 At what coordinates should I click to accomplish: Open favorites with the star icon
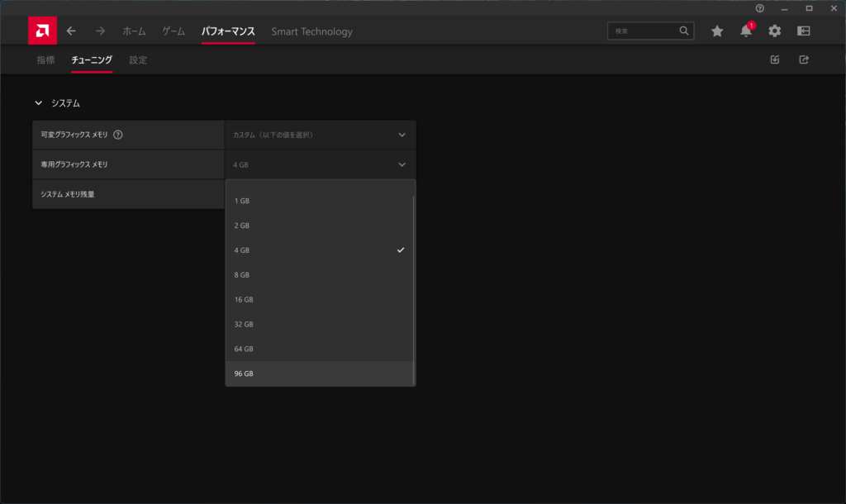pos(717,31)
